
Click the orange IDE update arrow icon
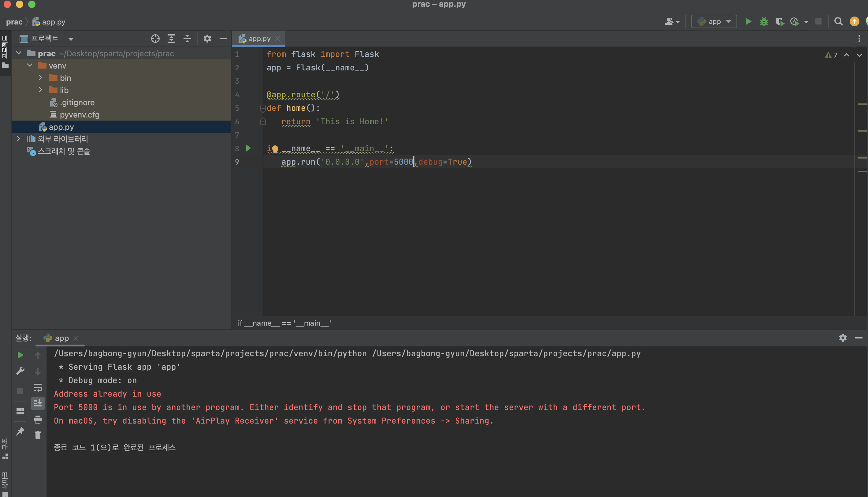coord(854,22)
